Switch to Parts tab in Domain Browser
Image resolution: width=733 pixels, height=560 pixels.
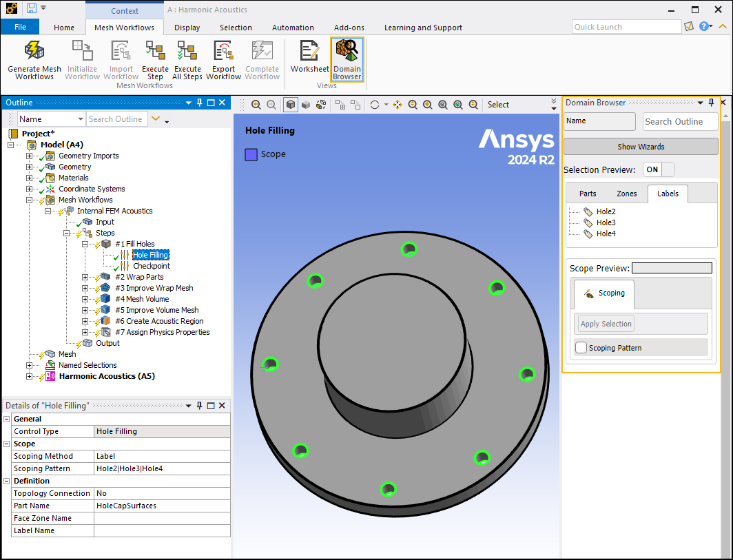(x=588, y=194)
